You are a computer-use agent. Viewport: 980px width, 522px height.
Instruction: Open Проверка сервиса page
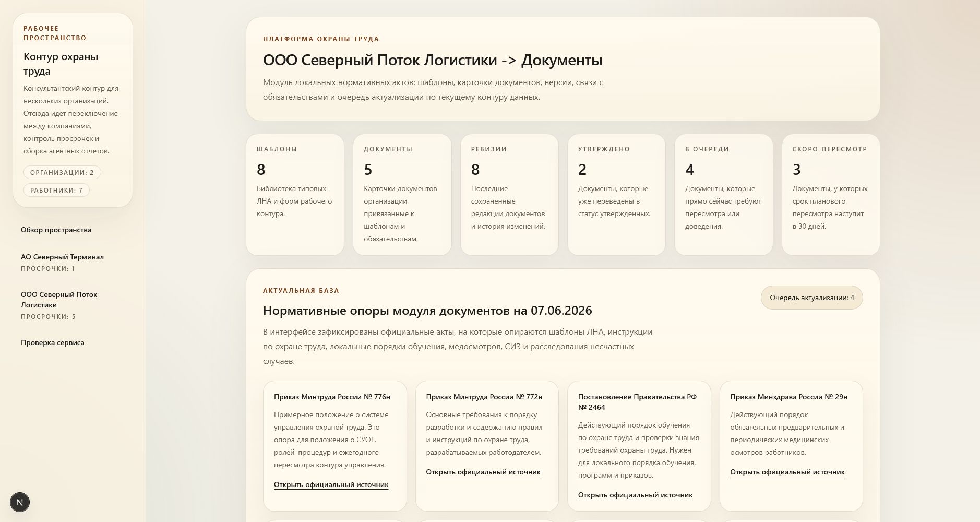(x=52, y=342)
